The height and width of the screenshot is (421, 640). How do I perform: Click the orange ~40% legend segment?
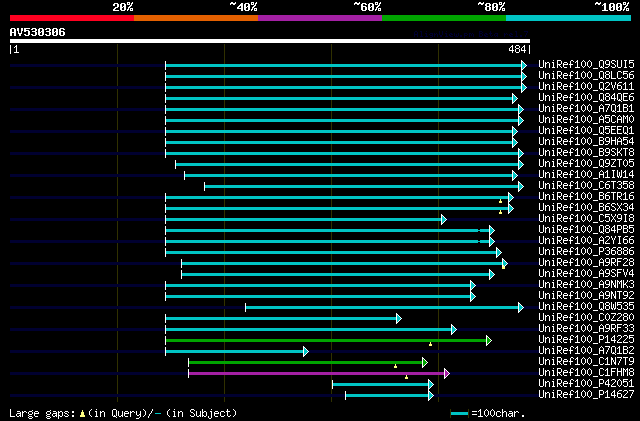(x=196, y=18)
